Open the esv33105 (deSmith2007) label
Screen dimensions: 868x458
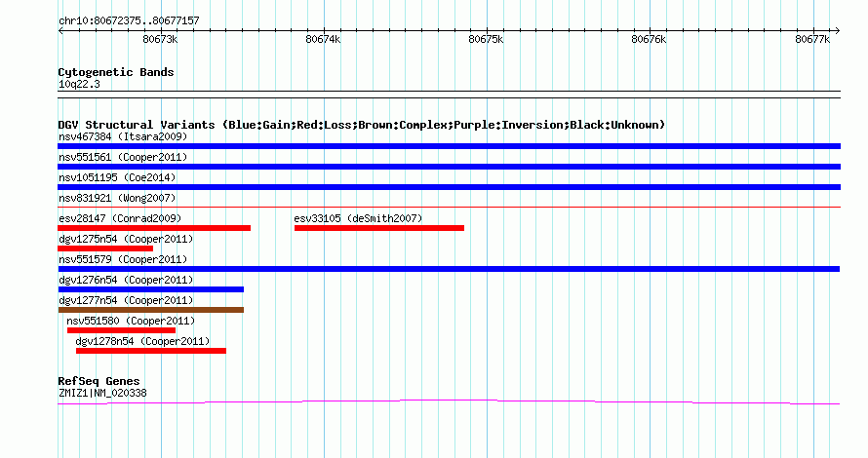(358, 218)
